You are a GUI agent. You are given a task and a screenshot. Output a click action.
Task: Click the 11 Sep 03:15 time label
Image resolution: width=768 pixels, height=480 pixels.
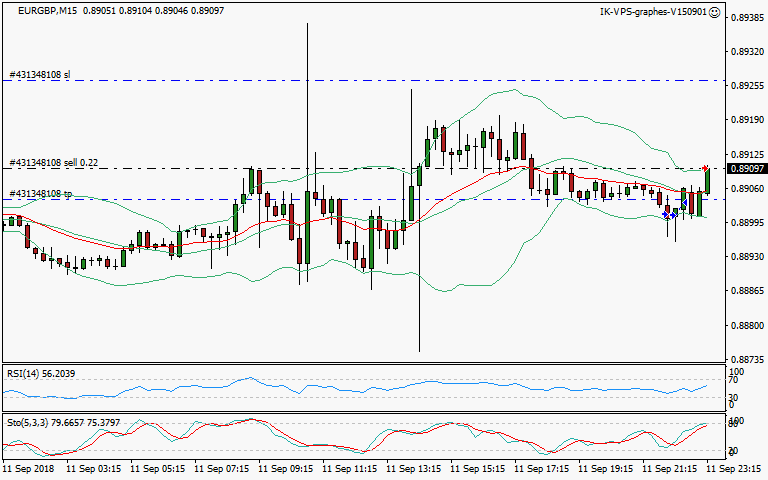click(x=94, y=469)
